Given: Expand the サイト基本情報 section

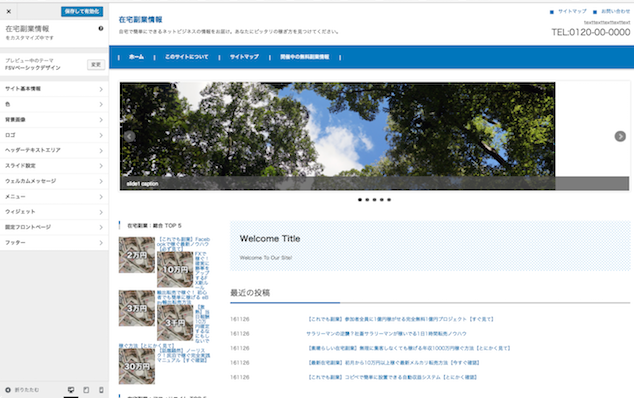Looking at the screenshot, I should click(54, 89).
